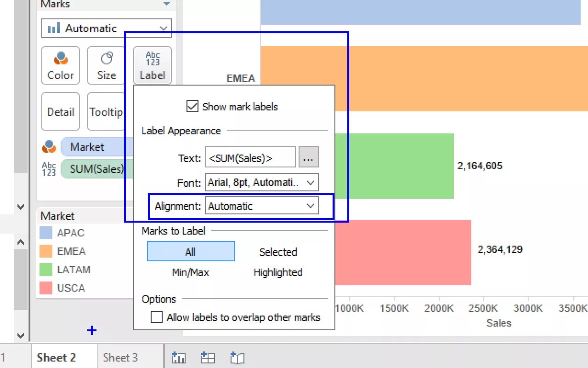Click the SUM(Sales) label pill
Image resolution: width=588 pixels, height=368 pixels.
(x=97, y=169)
